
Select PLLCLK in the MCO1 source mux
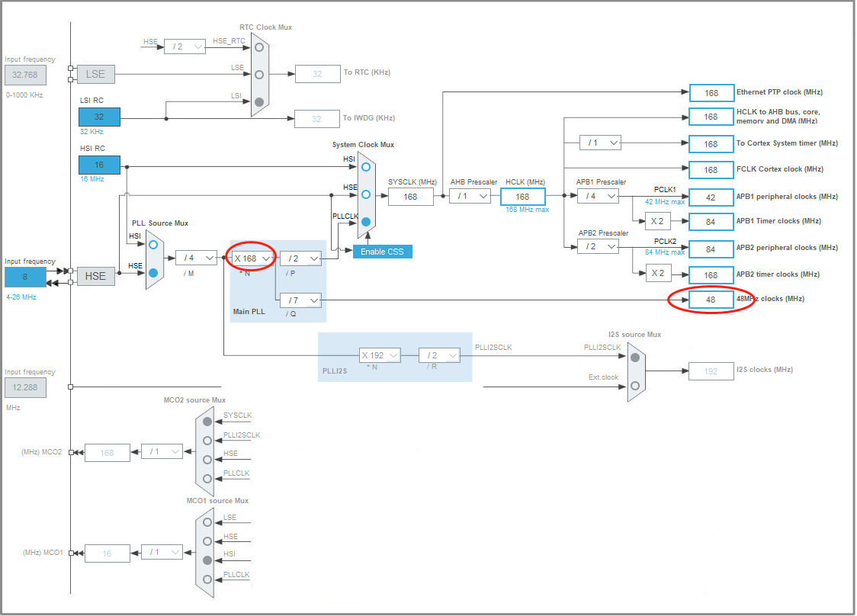[x=206, y=579]
